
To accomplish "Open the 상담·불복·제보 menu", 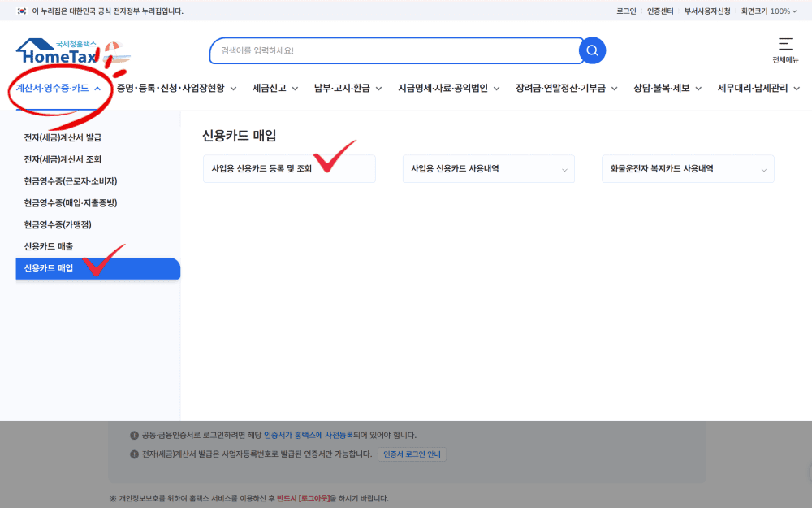I will tap(667, 88).
